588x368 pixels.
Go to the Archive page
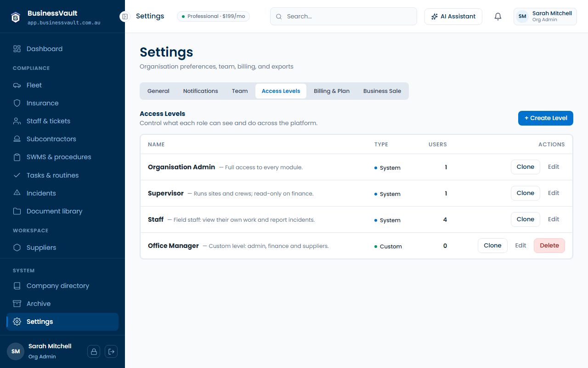(x=62, y=304)
